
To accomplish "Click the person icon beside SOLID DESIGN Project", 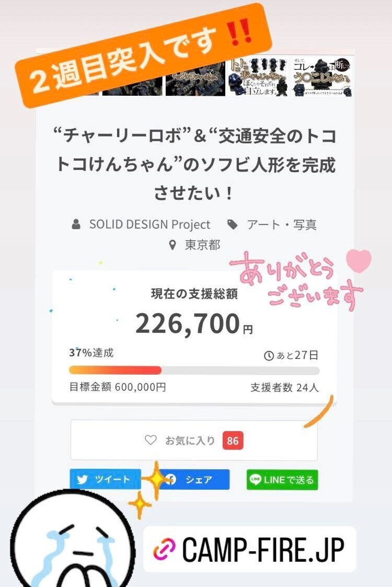I will (x=76, y=224).
